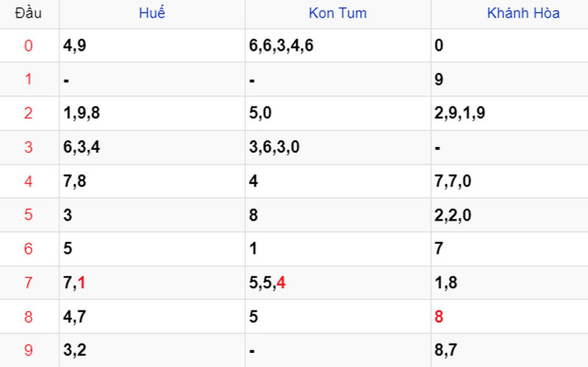Open the Kon Tum column header link
This screenshot has width=588, height=367.
click(x=337, y=13)
